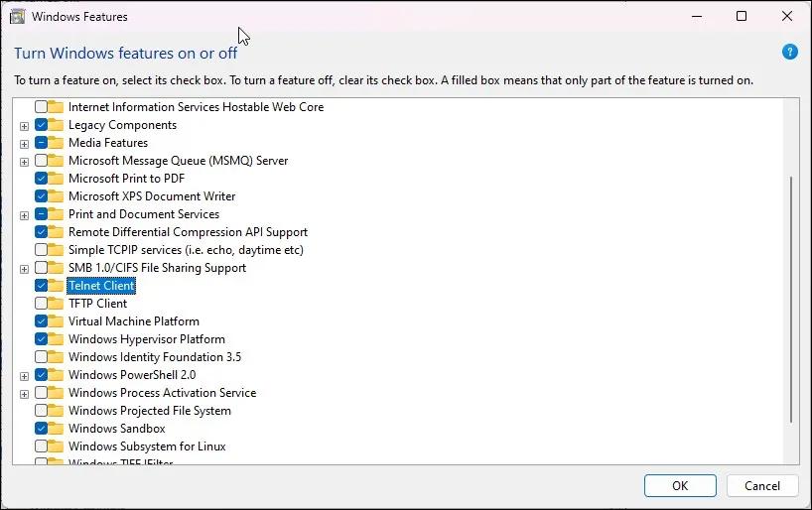
Task: Check Windows Subsystem for Linux checkbox
Action: [41, 446]
